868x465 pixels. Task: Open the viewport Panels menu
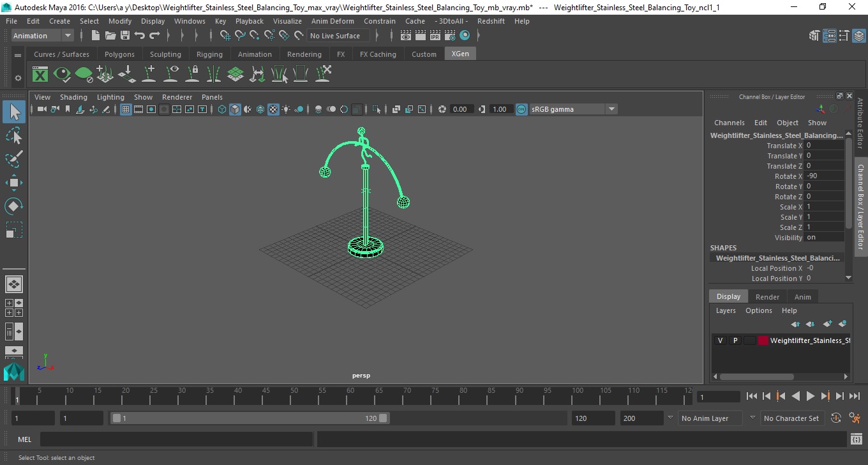(212, 97)
